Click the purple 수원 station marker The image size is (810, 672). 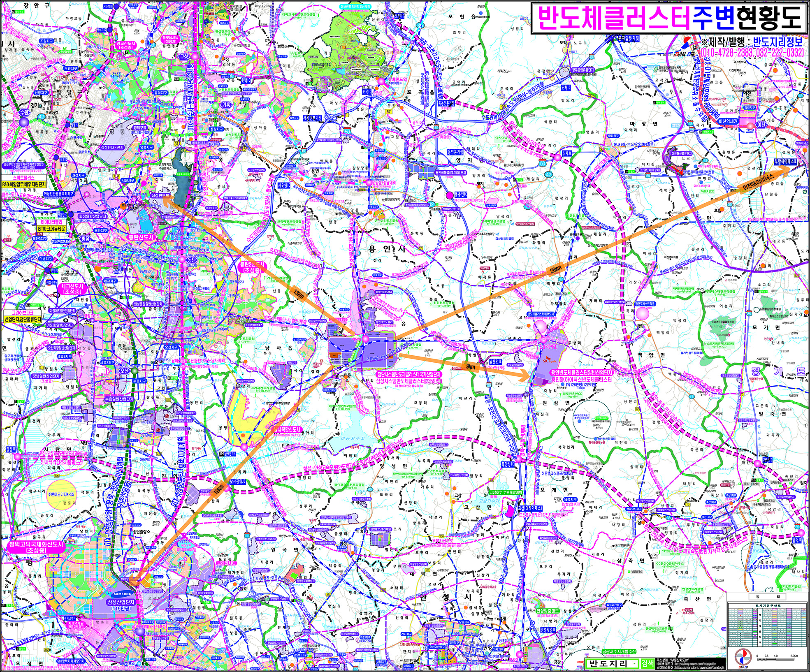click(24, 121)
